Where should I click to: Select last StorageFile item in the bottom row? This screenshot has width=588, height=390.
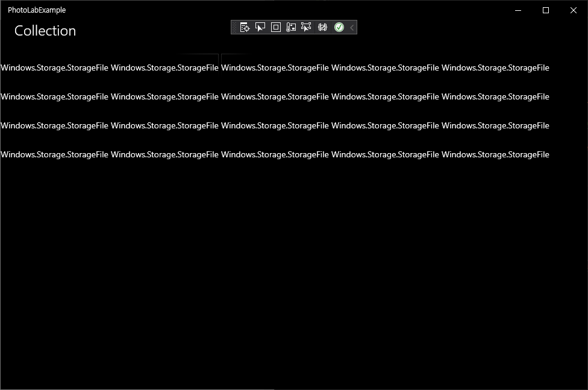495,155
